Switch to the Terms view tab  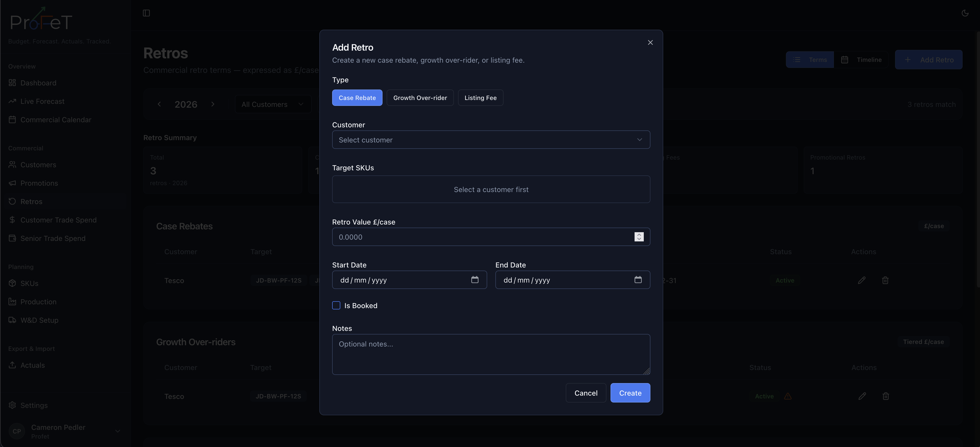click(x=810, y=60)
